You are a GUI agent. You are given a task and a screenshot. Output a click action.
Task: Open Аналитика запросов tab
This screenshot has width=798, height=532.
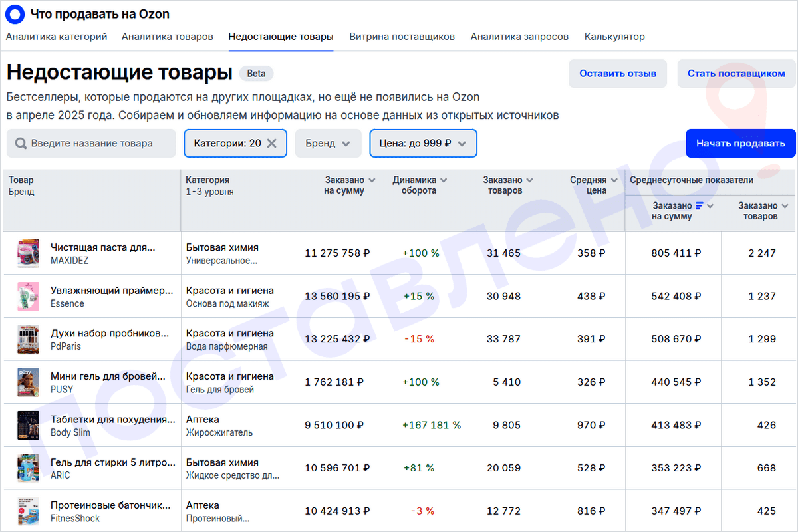click(x=519, y=37)
